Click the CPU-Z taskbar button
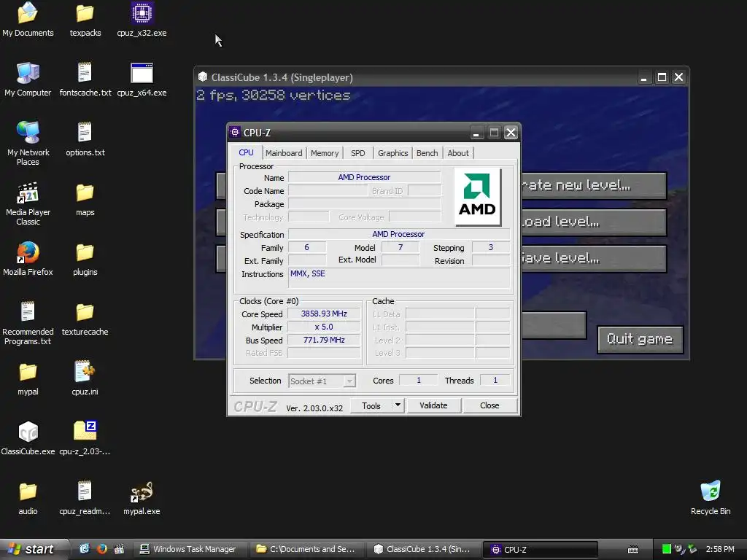 pos(541,550)
